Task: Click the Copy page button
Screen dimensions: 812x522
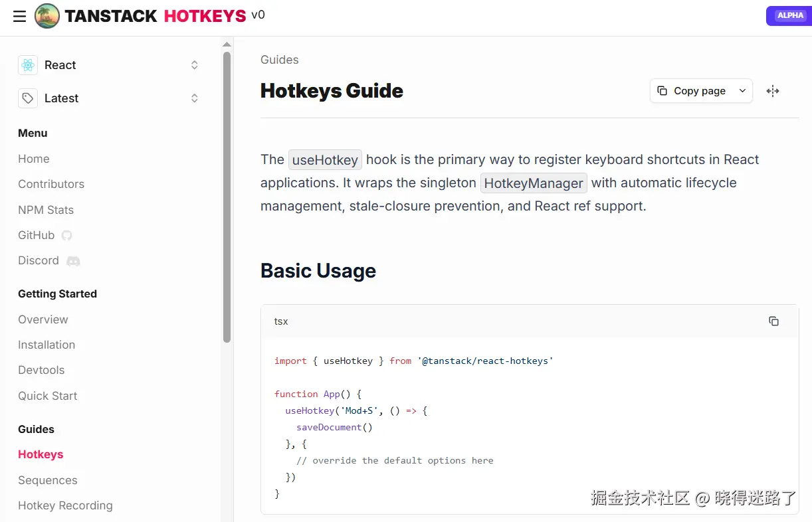Action: [692, 91]
